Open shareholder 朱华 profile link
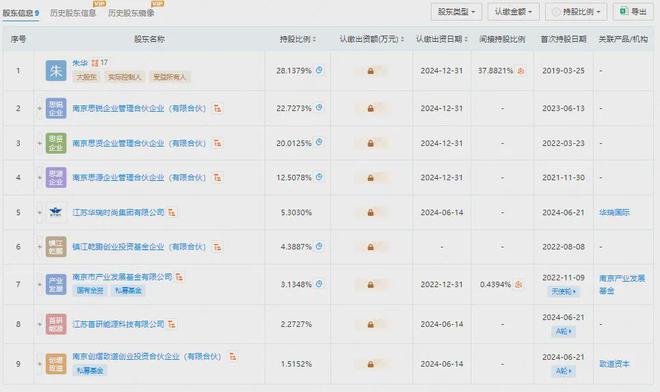The height and width of the screenshot is (392, 660). [x=80, y=63]
